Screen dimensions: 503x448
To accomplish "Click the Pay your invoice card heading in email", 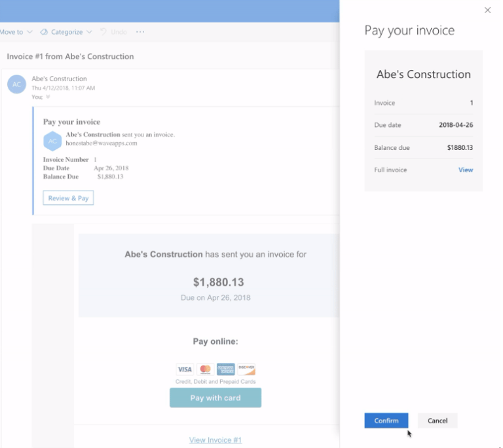I will click(72, 122).
